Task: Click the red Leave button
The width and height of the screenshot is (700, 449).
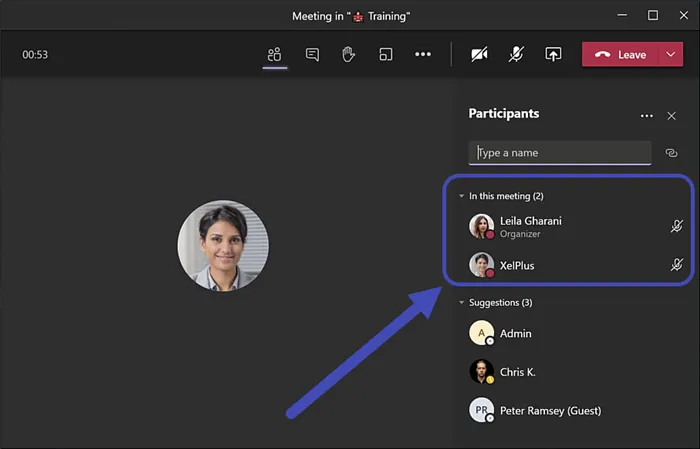Action: click(x=620, y=55)
